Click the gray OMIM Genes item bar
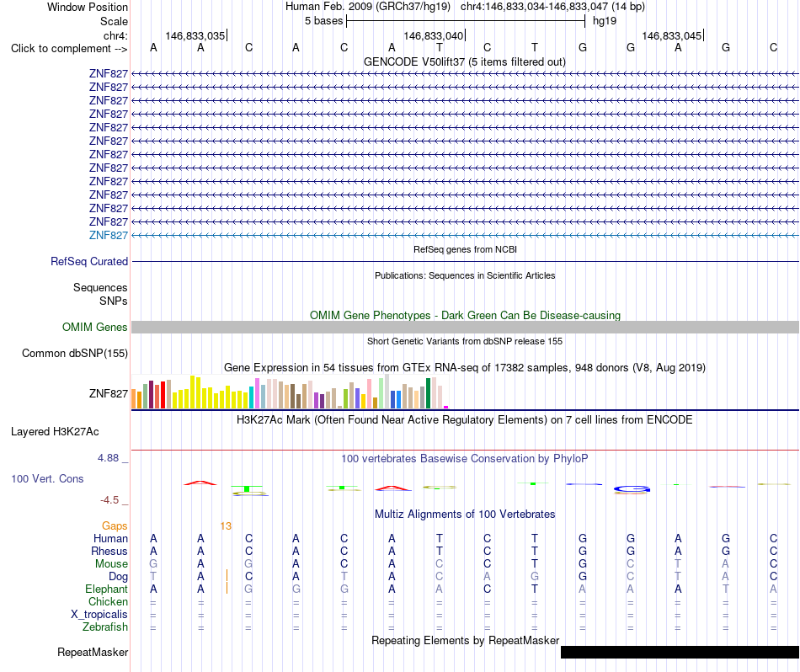800x672 pixels. pyautogui.click(x=465, y=327)
